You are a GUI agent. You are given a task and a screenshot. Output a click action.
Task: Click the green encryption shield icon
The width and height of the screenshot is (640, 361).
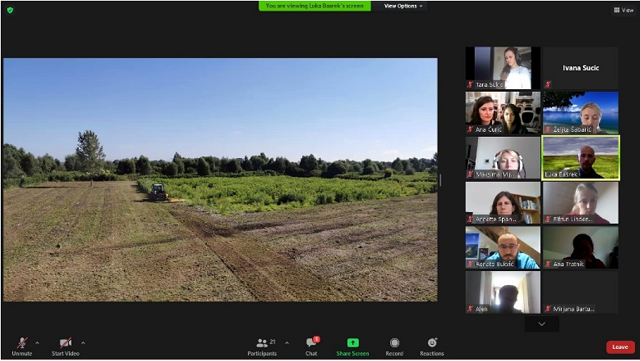tap(10, 10)
